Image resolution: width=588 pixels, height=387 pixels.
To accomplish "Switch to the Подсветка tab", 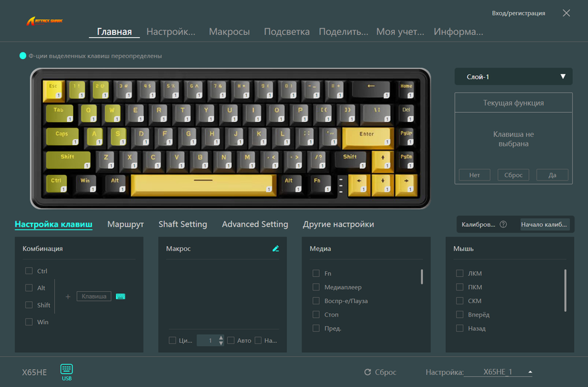I will (286, 32).
